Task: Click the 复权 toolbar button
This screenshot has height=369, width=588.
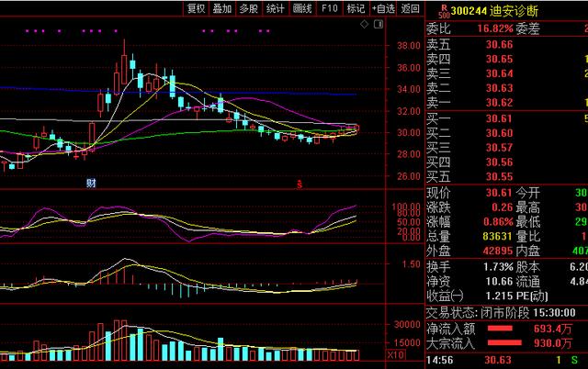Action: (196, 8)
